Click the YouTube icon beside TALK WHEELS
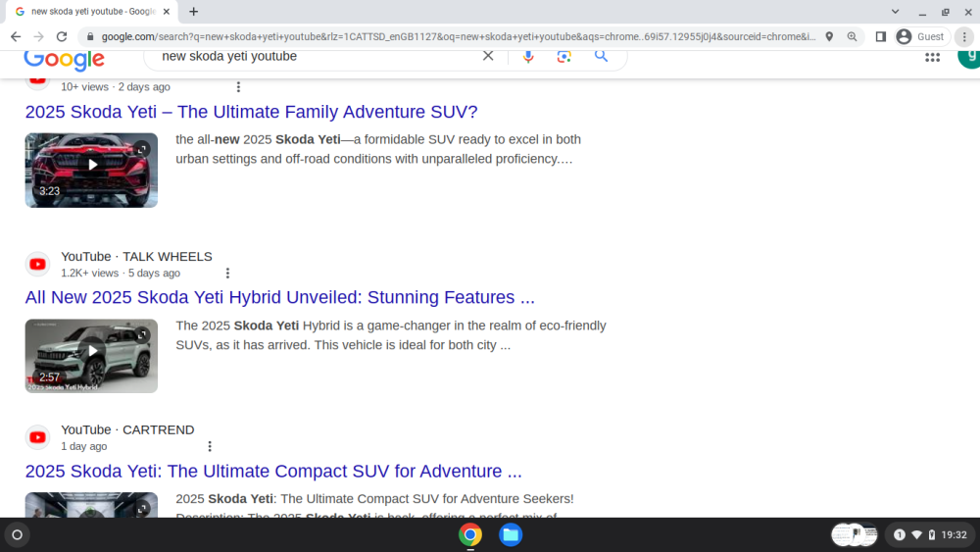 [x=37, y=264]
